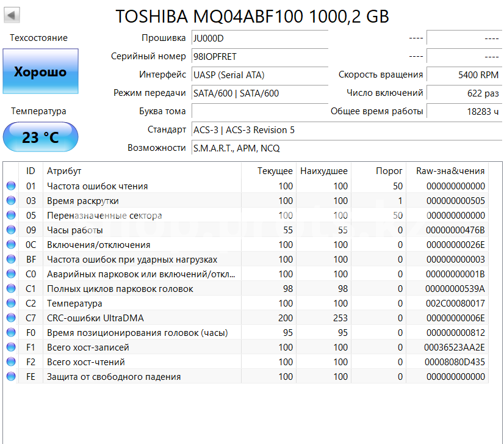Select the Переназначенные сектора row

[x=104, y=216]
